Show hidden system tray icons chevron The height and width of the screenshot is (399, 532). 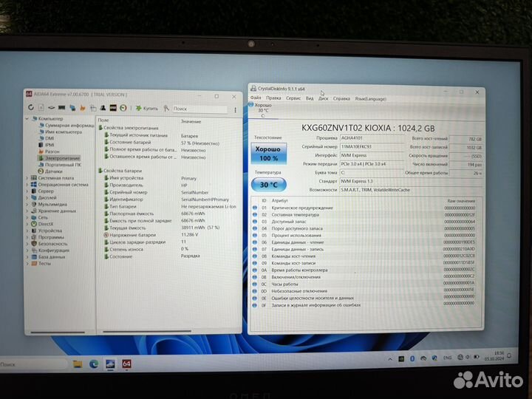390,358
